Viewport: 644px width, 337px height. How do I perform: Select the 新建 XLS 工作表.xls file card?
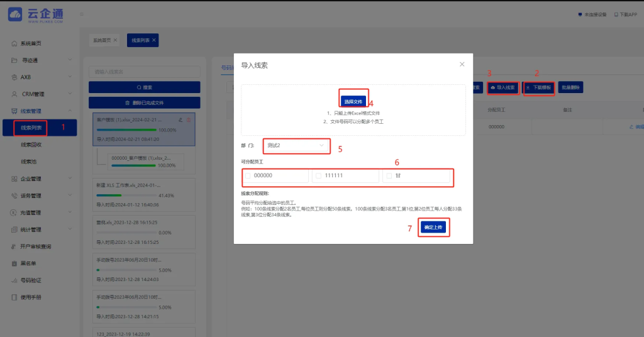pos(144,194)
